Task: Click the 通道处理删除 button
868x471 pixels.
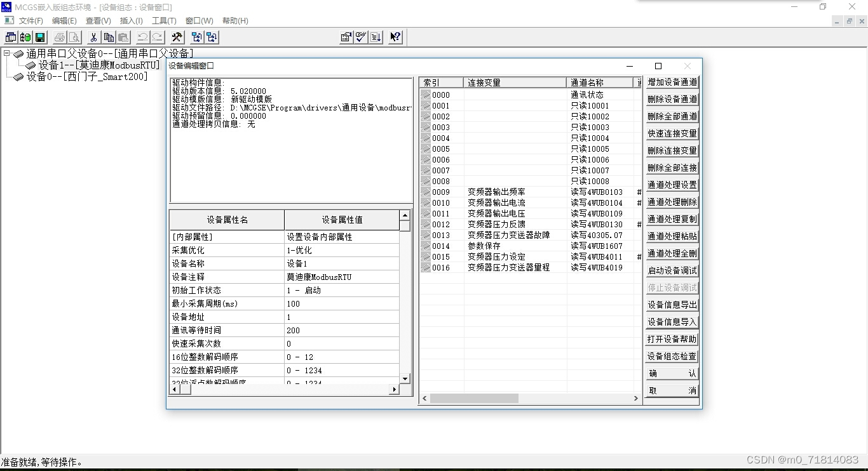Action: (672, 202)
